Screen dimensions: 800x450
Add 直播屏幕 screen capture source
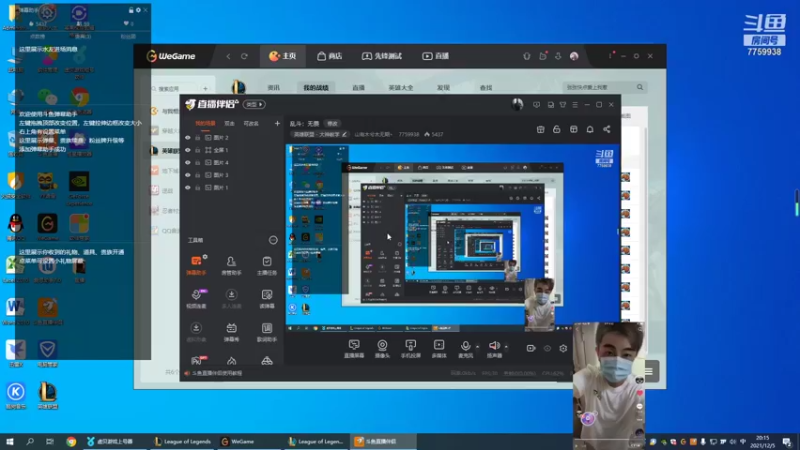point(354,348)
